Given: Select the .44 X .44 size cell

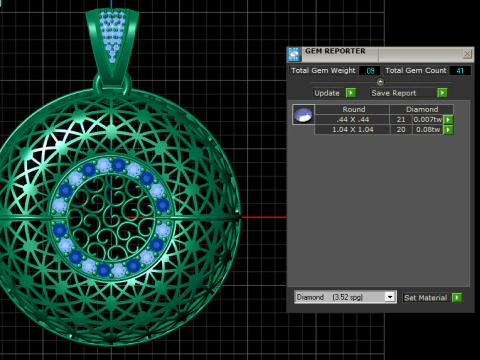Looking at the screenshot, I should [x=352, y=119].
